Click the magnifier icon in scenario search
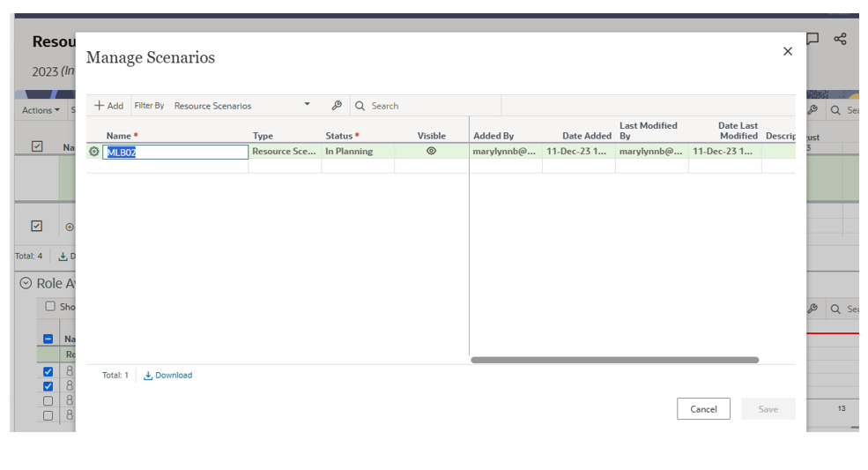Image resolution: width=868 pixels, height=470 pixels. [x=360, y=106]
